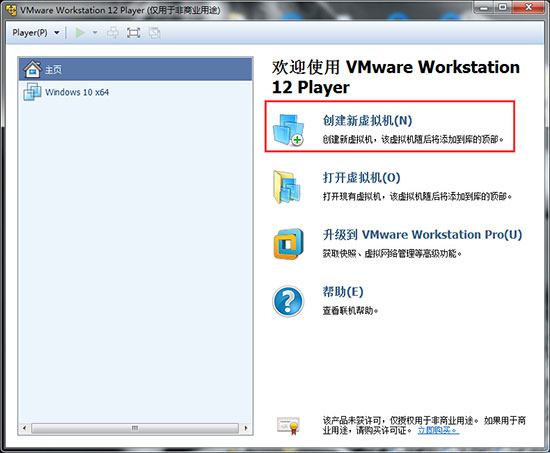550x453 pixels.
Task: Click Send Ctrl+Alt+Del toolbar icon
Action: coord(113,33)
